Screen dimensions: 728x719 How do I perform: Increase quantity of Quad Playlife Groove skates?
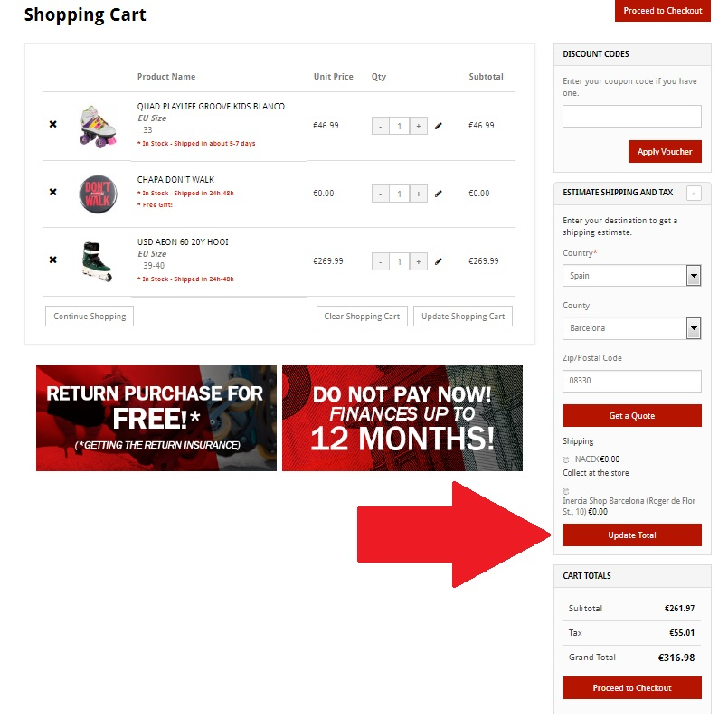(419, 126)
